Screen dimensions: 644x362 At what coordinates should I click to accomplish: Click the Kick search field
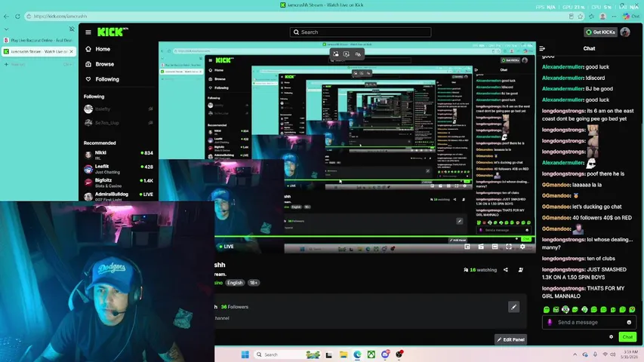point(361,32)
